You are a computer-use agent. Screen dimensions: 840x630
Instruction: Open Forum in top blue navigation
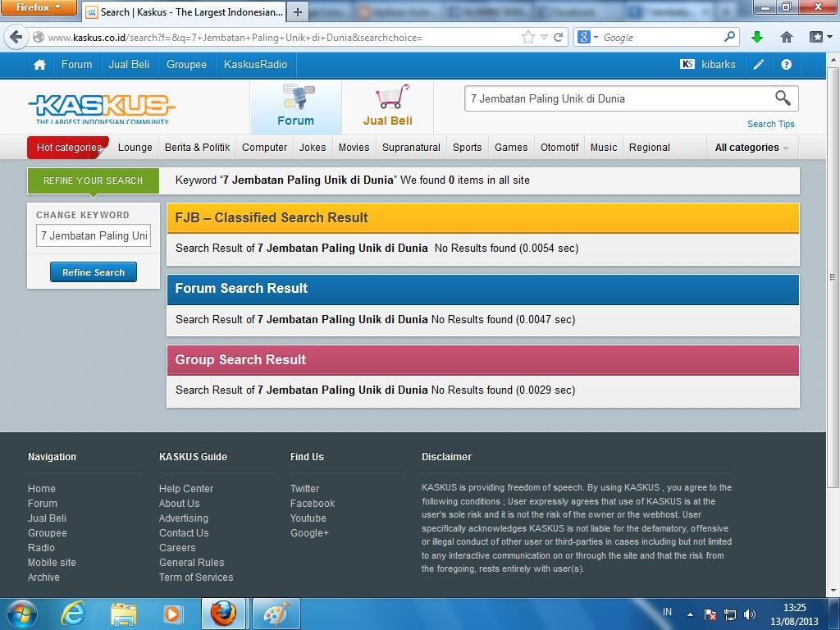pyautogui.click(x=76, y=64)
